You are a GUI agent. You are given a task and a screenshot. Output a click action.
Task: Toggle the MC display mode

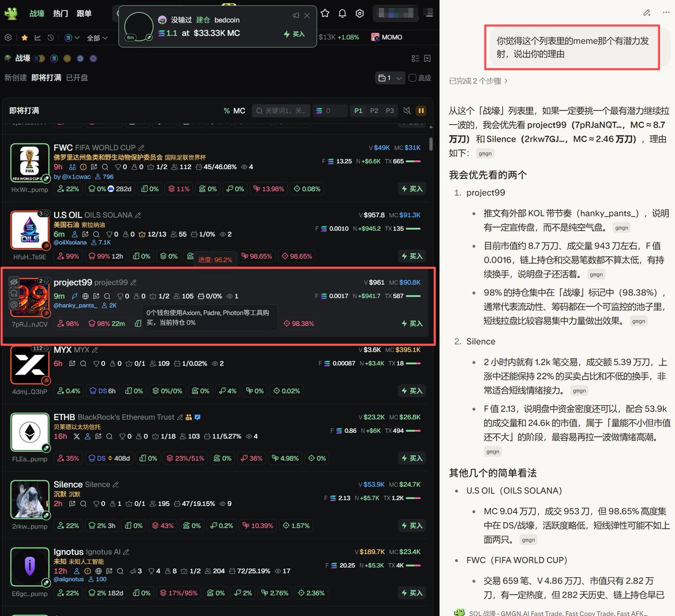point(240,111)
